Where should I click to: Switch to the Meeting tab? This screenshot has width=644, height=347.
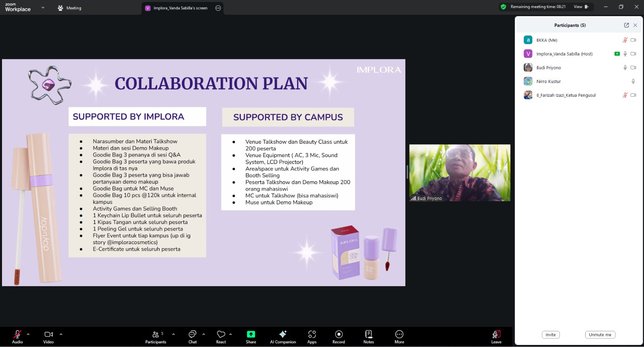click(70, 8)
